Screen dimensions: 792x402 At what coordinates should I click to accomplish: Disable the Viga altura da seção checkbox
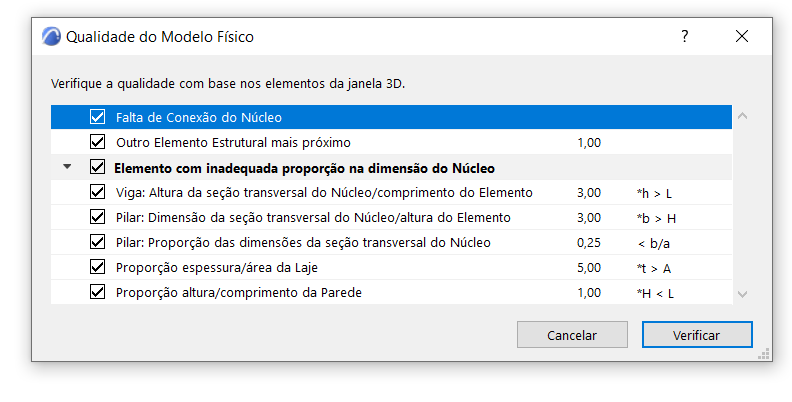pyautogui.click(x=97, y=192)
